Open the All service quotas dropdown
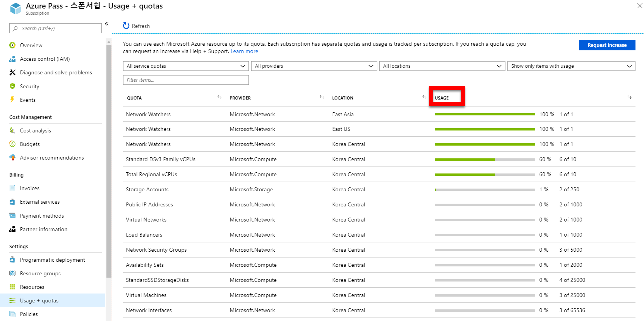This screenshot has width=644, height=321. click(186, 66)
